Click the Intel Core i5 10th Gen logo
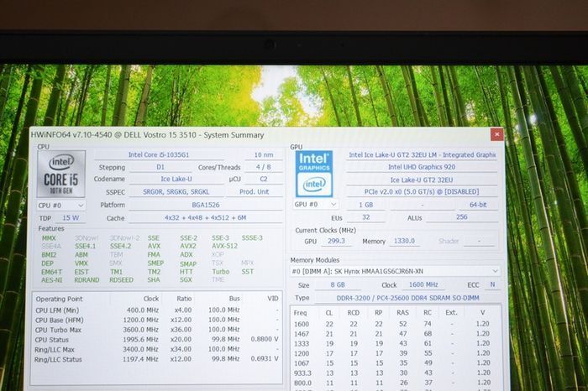Viewport: 588px width, 391px height. [x=61, y=174]
